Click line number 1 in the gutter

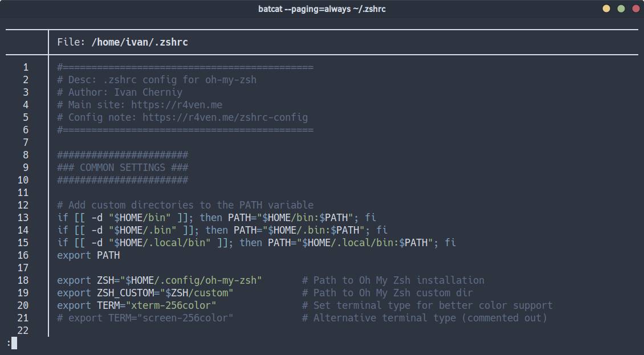26,67
